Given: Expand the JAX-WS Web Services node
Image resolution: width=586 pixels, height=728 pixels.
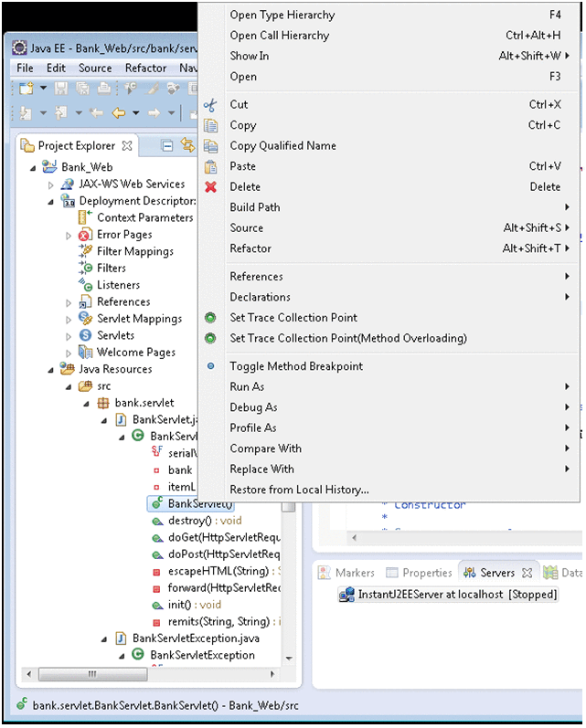Looking at the screenshot, I should click(50, 185).
